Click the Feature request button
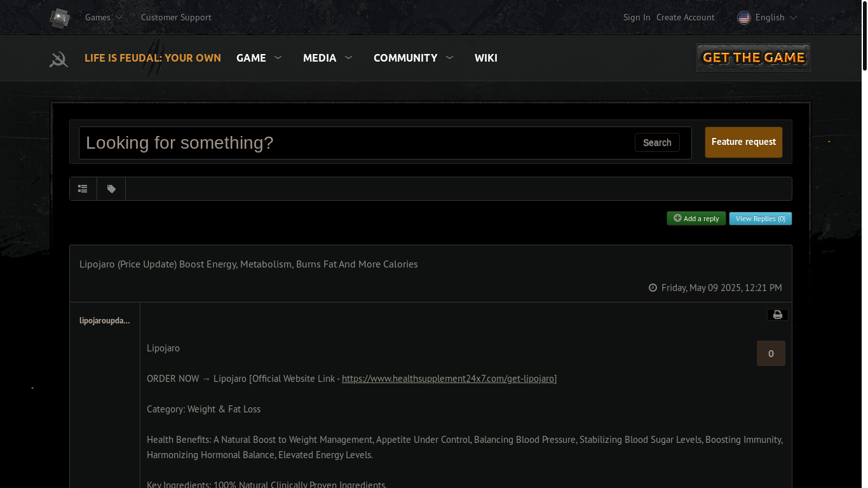The height and width of the screenshot is (488, 868). click(743, 142)
